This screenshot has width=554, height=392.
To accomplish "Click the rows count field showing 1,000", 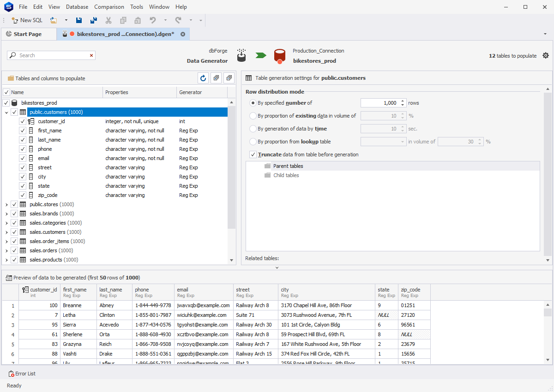I will 380,103.
